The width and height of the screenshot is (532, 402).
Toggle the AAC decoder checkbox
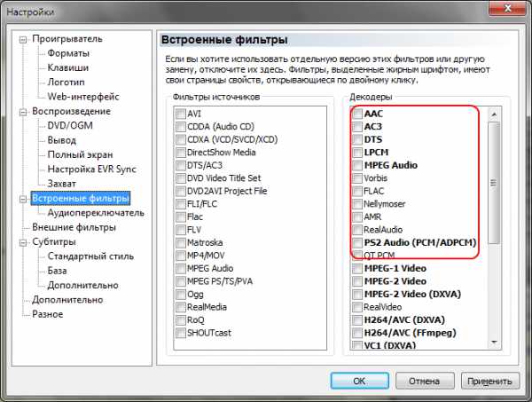pyautogui.click(x=357, y=114)
